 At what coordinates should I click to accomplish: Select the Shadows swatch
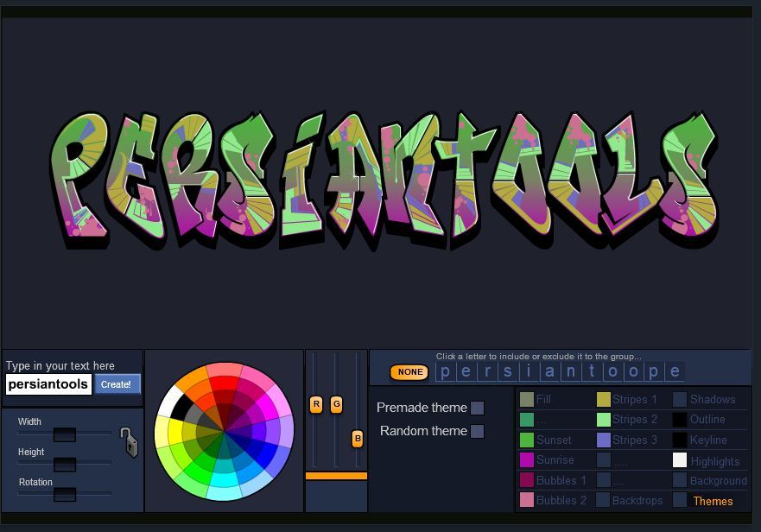click(x=680, y=400)
